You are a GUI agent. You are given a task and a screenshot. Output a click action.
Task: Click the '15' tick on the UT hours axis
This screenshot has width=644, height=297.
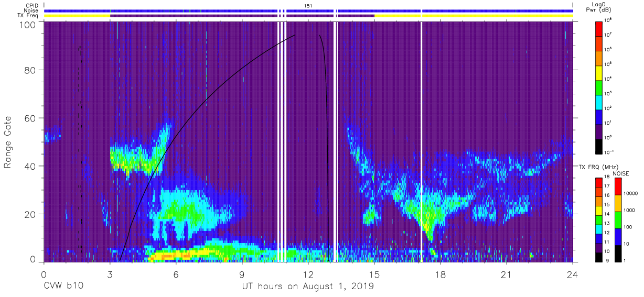(374, 274)
